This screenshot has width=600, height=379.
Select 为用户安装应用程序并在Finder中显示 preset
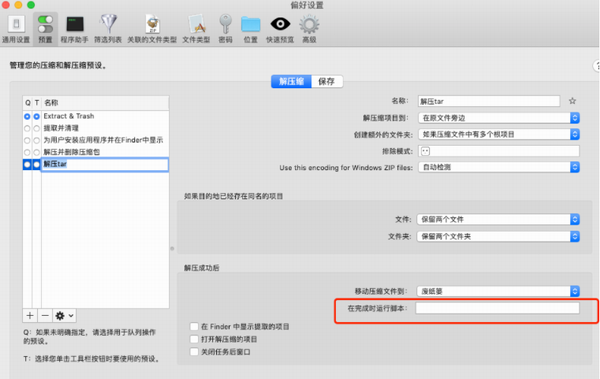[x=96, y=140]
